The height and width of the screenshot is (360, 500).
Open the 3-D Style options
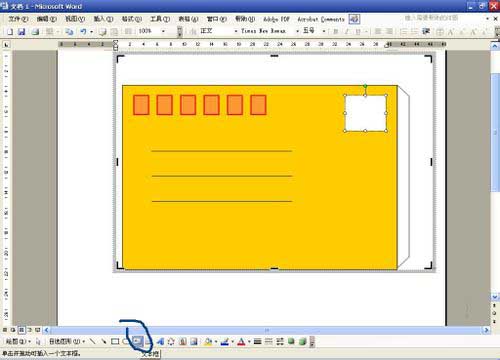[303, 341]
